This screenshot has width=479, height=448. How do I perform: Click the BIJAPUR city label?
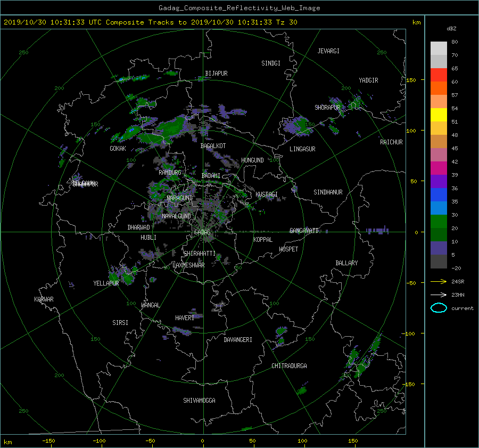tap(216, 74)
